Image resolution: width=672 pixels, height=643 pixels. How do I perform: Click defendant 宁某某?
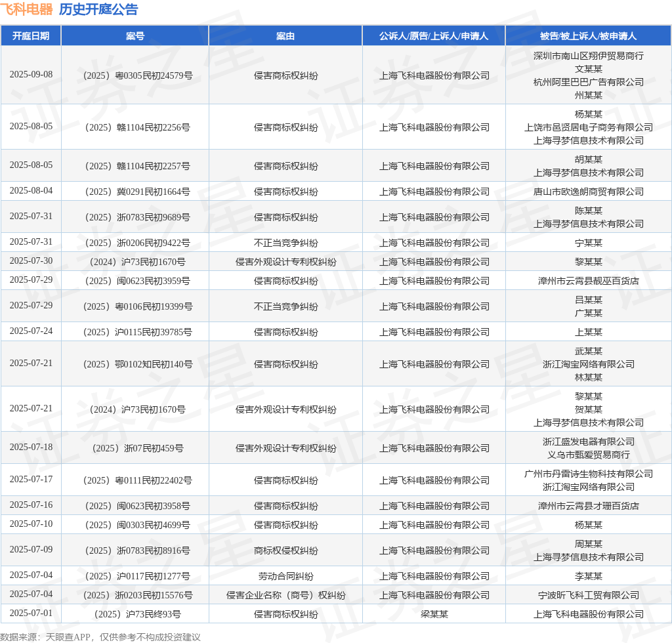point(589,243)
